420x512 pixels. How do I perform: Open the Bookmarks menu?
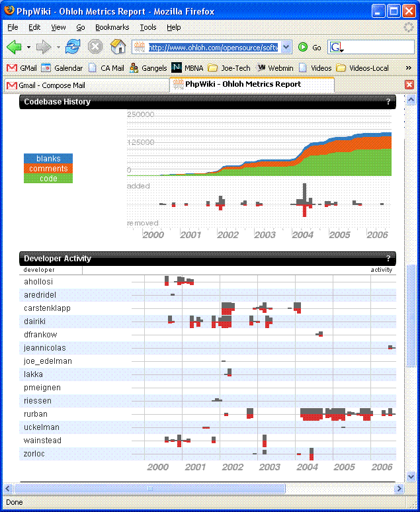[112, 27]
